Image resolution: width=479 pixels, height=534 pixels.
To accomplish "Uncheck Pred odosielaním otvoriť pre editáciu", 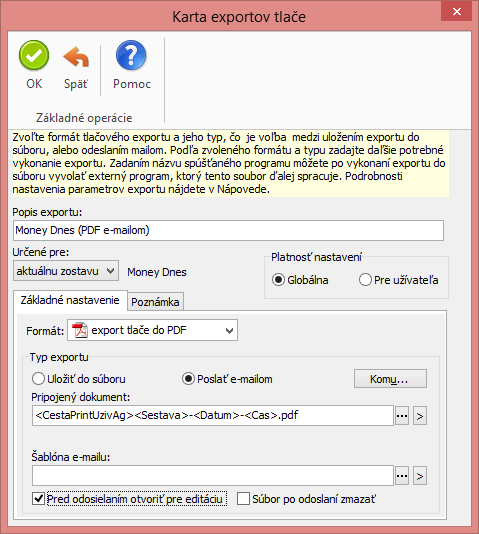I will (38, 499).
